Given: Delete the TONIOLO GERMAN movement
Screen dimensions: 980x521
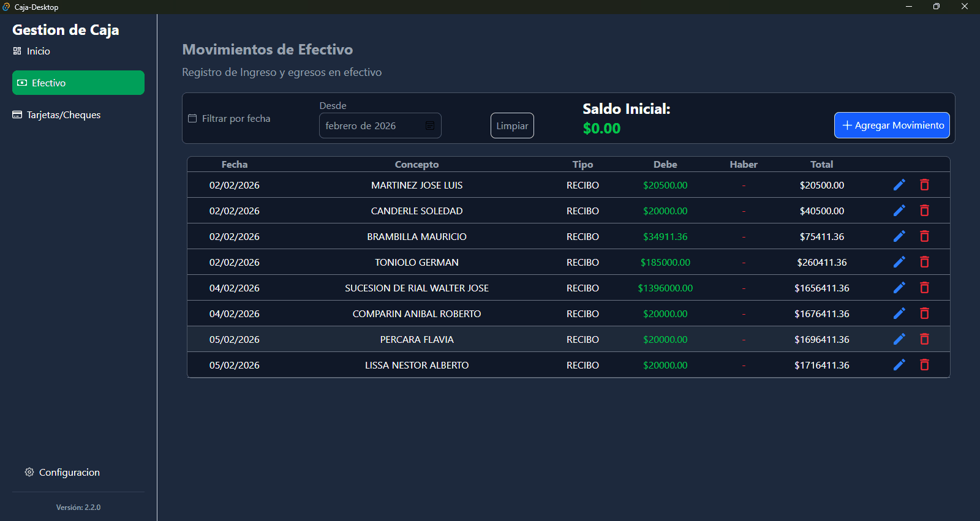Looking at the screenshot, I should click(x=924, y=262).
